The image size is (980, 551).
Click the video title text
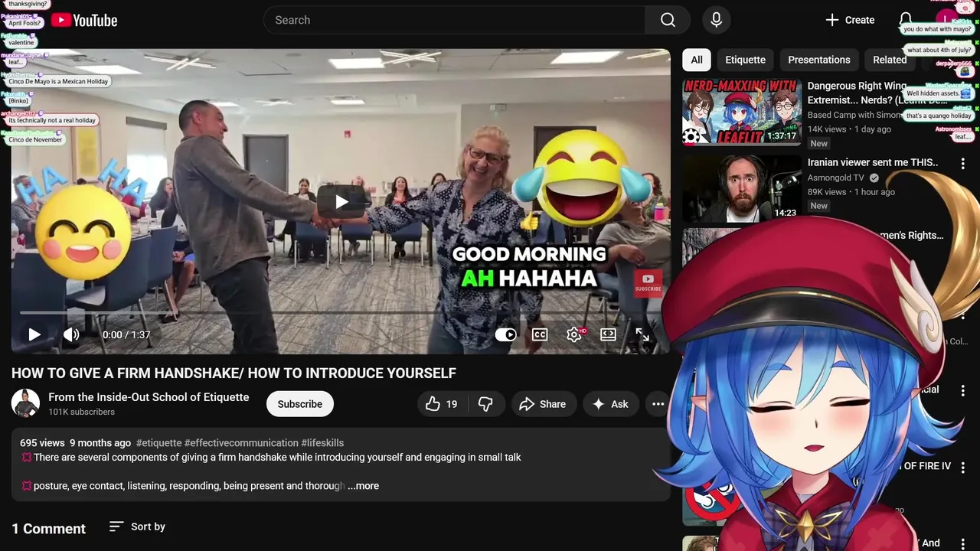coord(234,373)
